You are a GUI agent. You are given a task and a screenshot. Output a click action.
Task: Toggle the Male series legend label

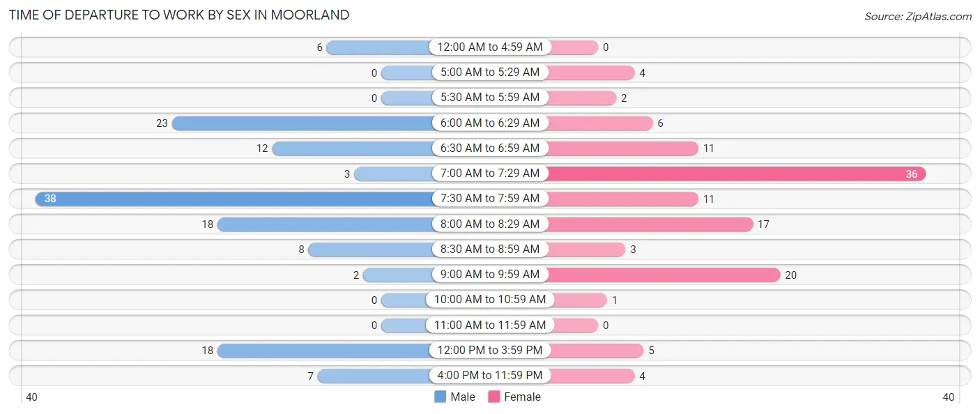[463, 397]
